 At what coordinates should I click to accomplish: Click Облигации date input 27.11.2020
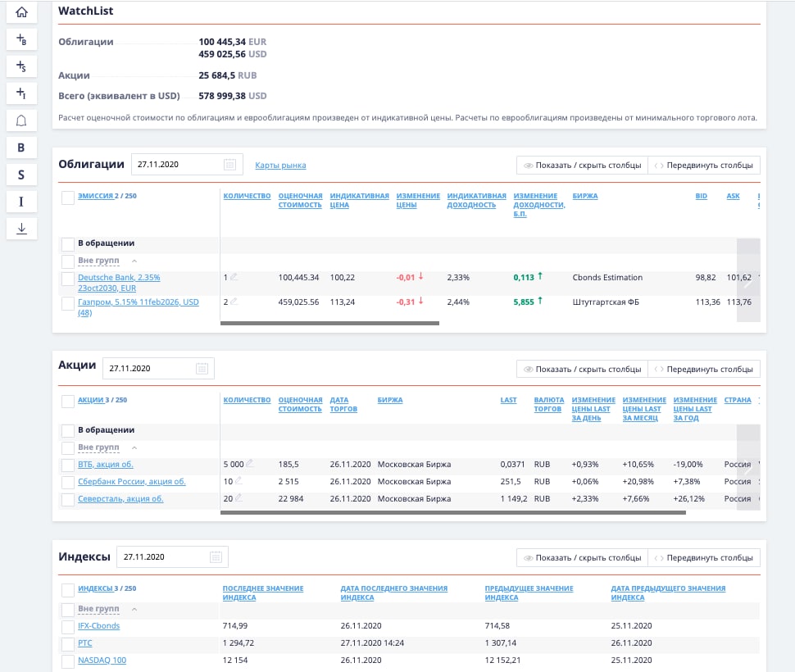(187, 164)
